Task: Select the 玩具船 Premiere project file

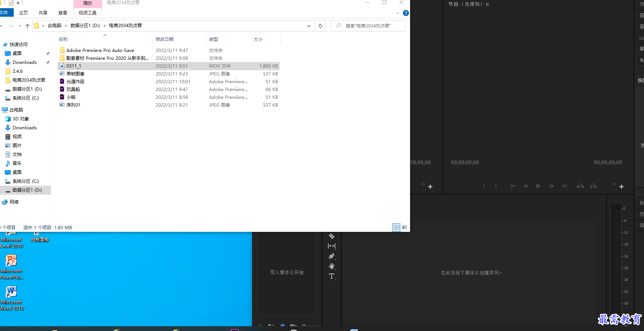Action: point(169,90)
